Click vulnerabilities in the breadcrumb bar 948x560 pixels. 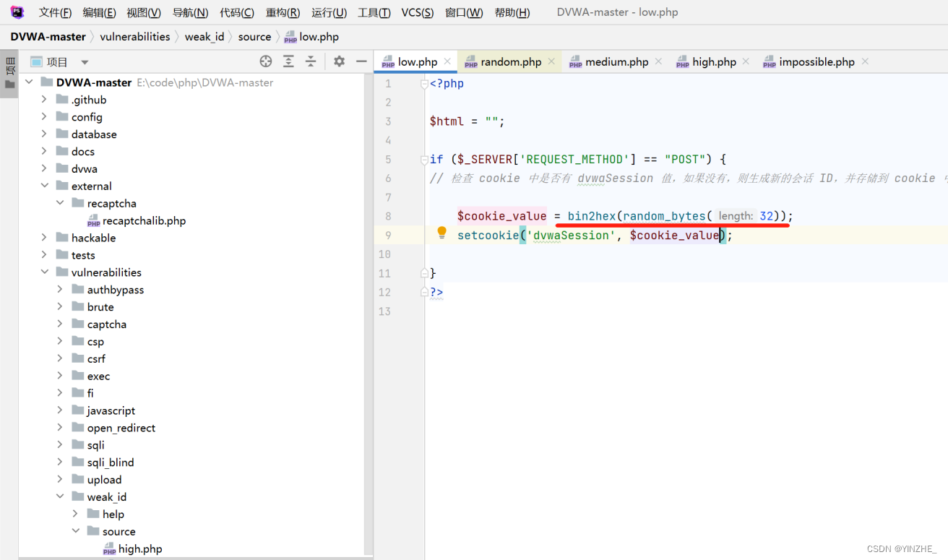click(135, 37)
